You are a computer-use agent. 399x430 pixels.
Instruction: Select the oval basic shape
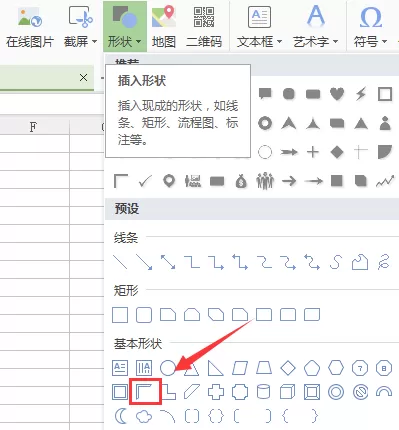[x=168, y=368]
